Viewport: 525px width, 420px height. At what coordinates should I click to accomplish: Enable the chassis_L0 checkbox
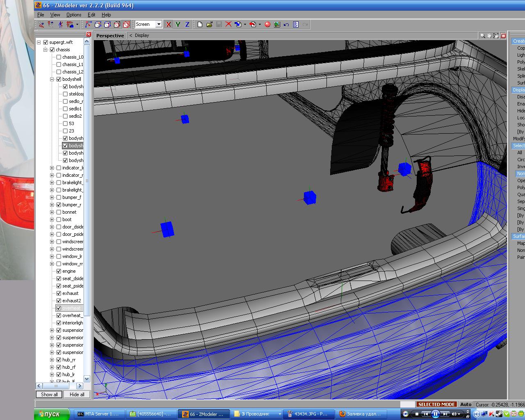pos(59,57)
